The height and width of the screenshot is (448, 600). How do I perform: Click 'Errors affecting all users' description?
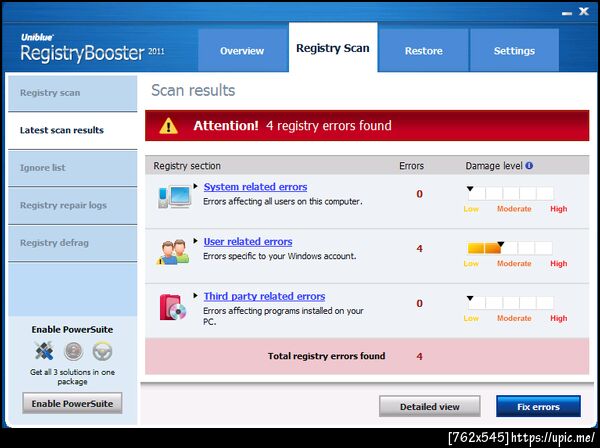pos(282,201)
